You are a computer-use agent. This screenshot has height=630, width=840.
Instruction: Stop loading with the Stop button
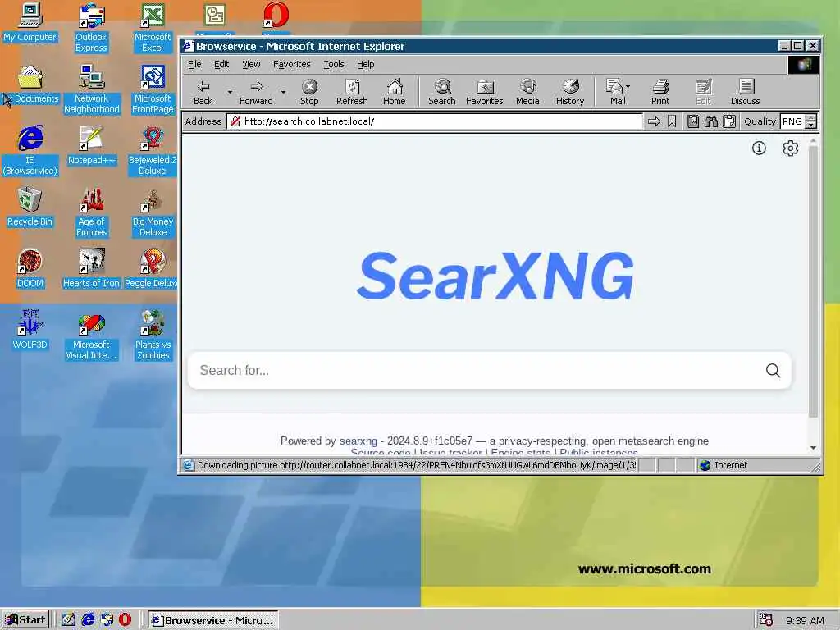pos(309,92)
